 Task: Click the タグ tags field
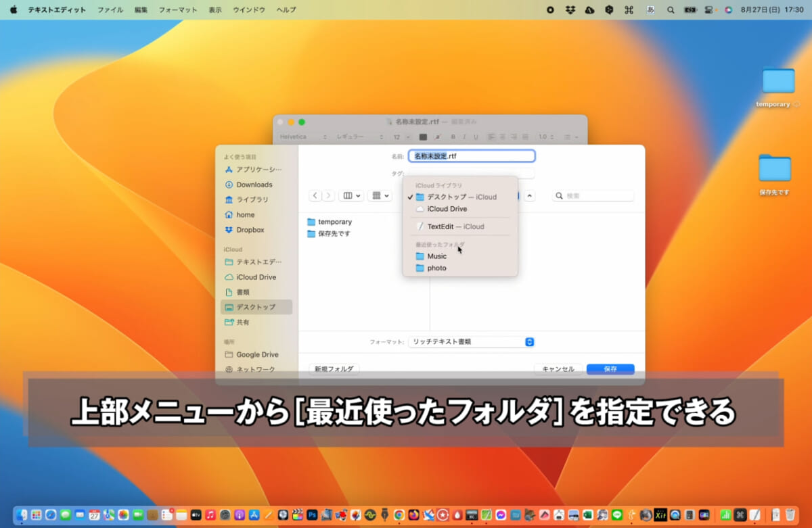472,174
